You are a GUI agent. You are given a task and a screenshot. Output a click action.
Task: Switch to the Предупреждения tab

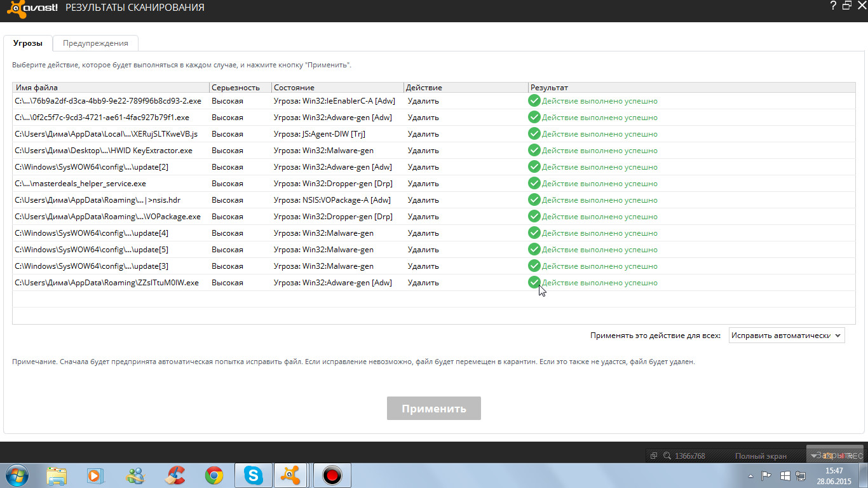[x=95, y=43]
